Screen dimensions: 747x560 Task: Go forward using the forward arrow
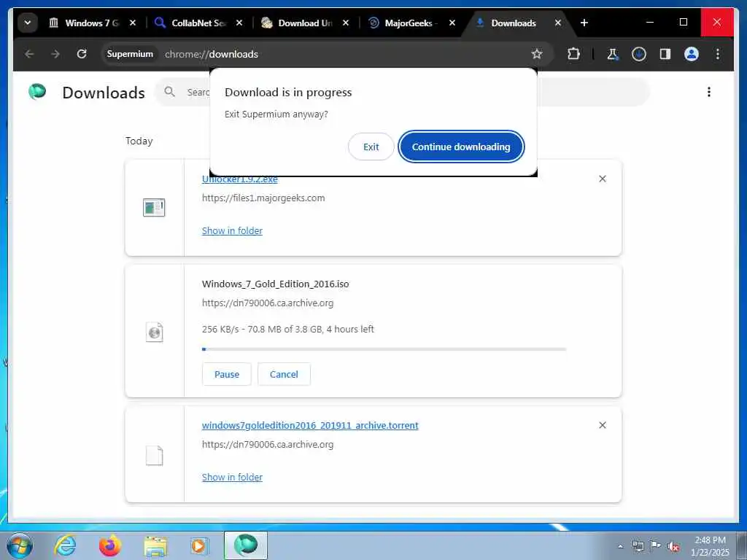click(x=55, y=54)
